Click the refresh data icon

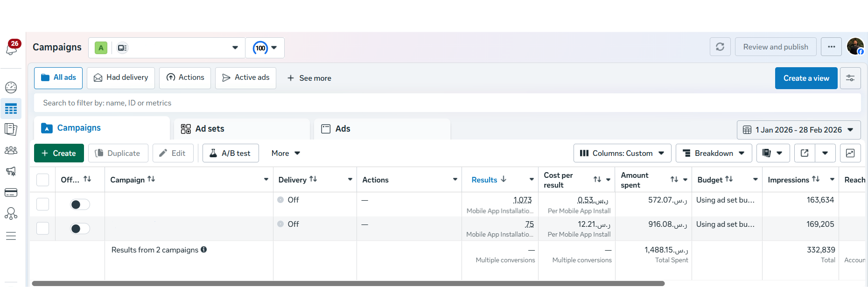coord(720,47)
